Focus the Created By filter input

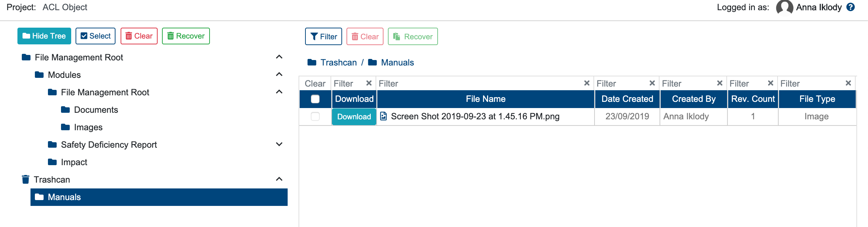[x=688, y=84]
